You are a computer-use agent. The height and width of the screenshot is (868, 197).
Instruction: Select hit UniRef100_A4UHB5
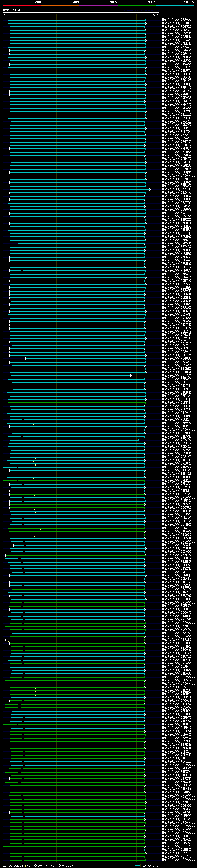click(x=177, y=230)
